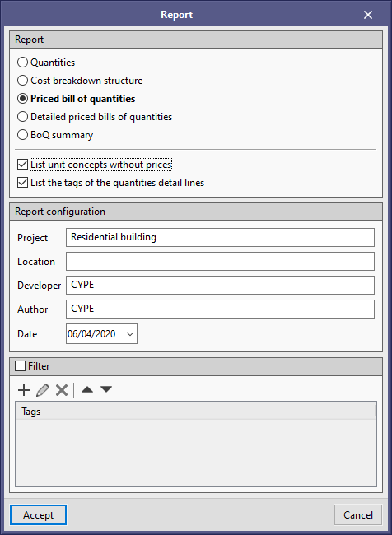Click the Project name field

[x=220, y=237]
